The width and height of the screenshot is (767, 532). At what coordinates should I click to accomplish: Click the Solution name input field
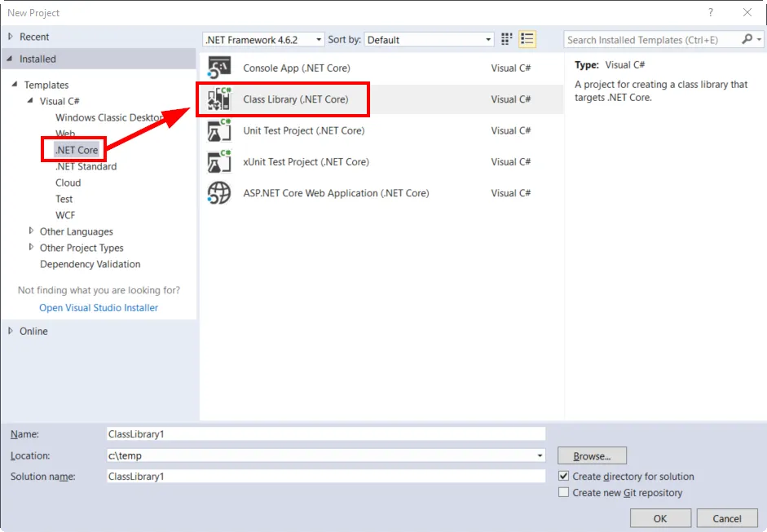[x=326, y=477]
